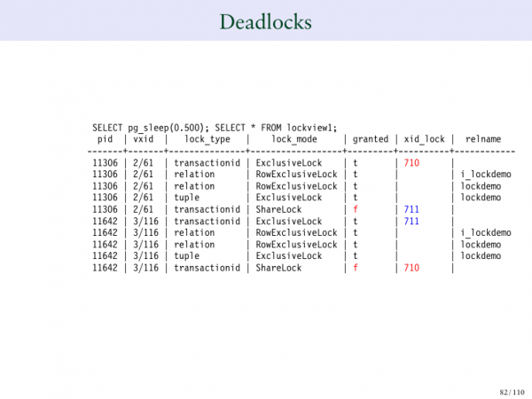Screen dimensions: 532x399
Task: Click red 710 in the first table row
Action: pyautogui.click(x=411, y=163)
